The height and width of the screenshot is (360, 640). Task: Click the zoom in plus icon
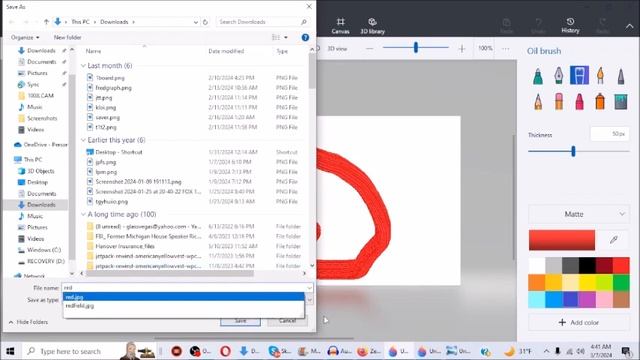click(462, 49)
